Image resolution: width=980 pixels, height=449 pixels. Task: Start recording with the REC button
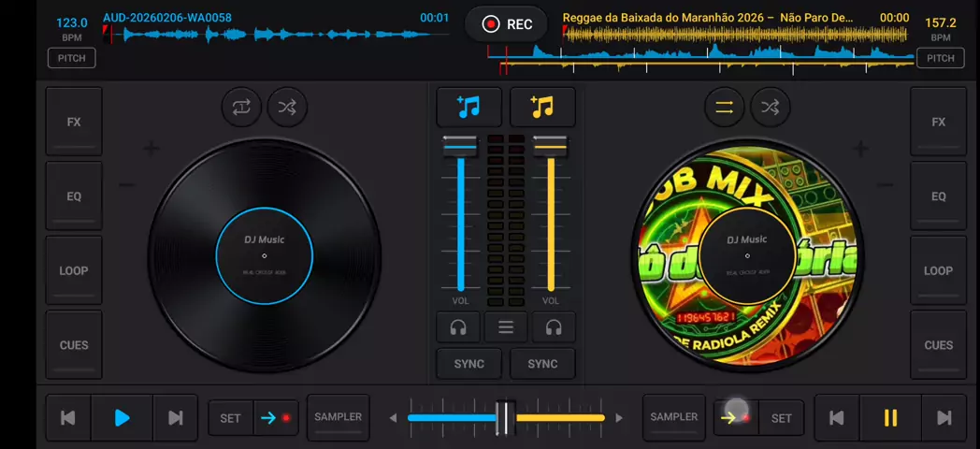(x=508, y=24)
